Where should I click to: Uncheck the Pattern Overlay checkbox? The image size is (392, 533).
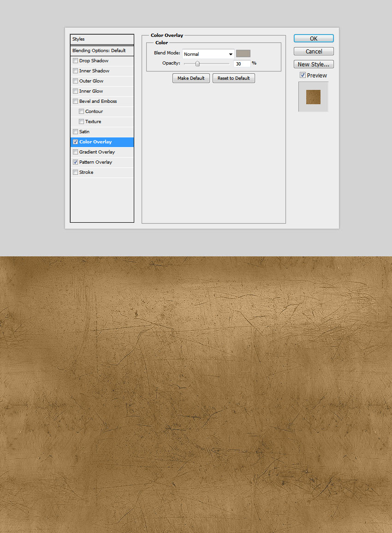click(76, 162)
